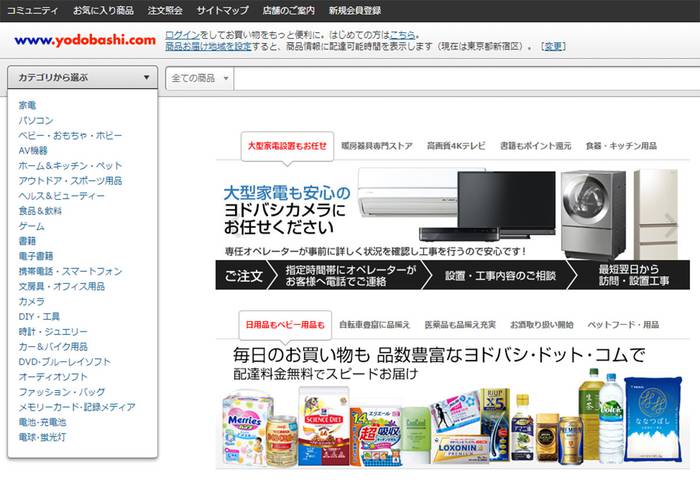The image size is (700, 490).
Task: Select 携帯電話・スマートフォン category
Action: click(x=70, y=271)
